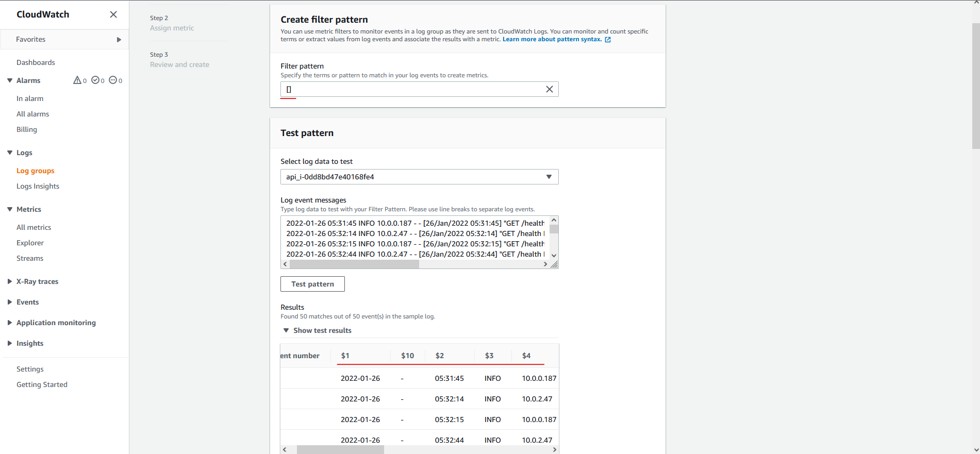Open the In alarm page
The image size is (980, 454).
(30, 98)
